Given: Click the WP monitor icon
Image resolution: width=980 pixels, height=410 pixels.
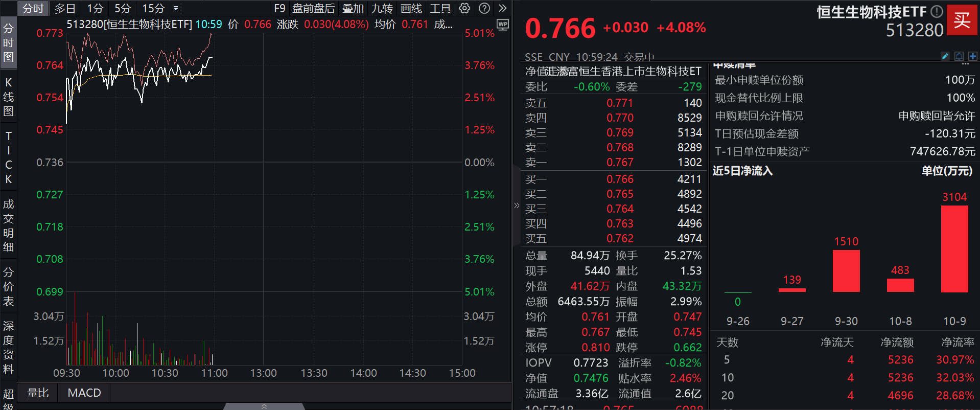Looking at the screenshot, I should (503, 25).
